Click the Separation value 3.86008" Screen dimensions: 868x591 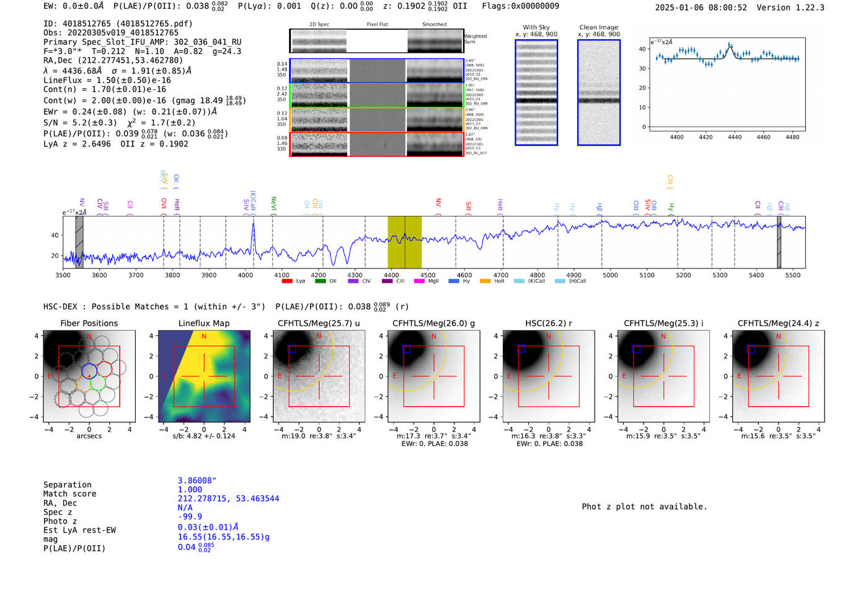197,481
